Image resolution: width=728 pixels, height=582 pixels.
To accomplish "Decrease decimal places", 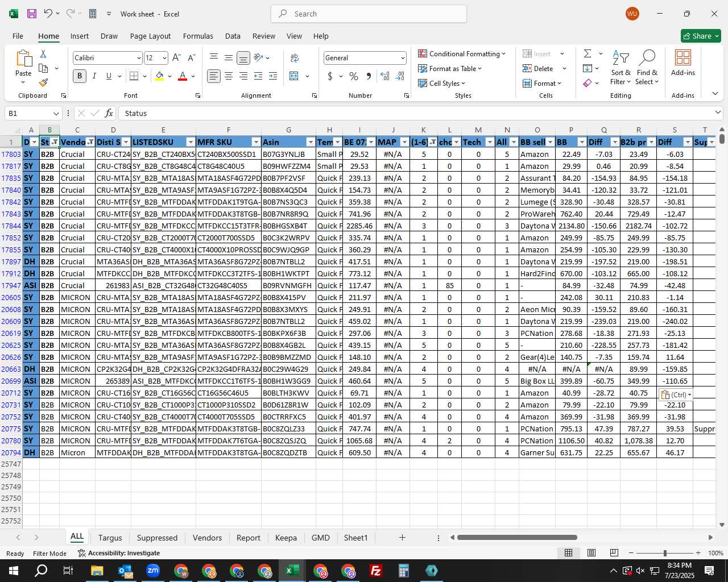I will point(400,76).
